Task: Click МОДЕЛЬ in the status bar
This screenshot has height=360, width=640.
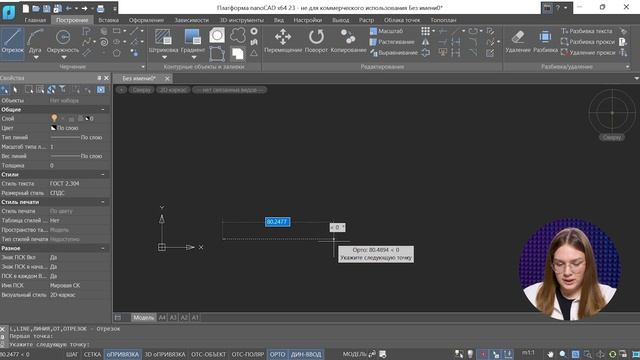Action: click(354, 354)
